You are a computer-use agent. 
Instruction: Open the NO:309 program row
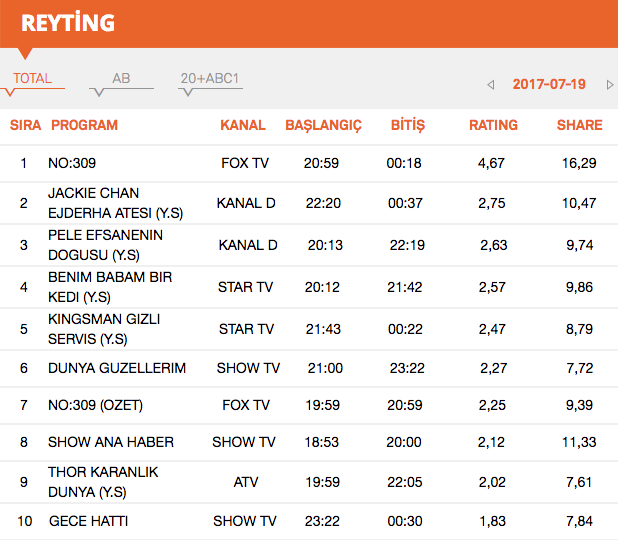[72, 163]
